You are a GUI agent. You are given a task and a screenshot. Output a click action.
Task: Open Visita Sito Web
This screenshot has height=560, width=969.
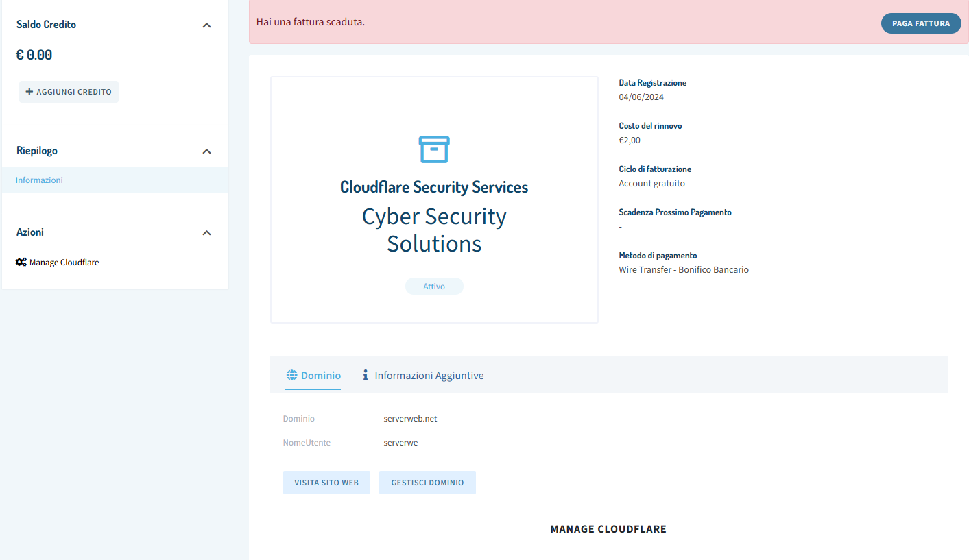(326, 483)
